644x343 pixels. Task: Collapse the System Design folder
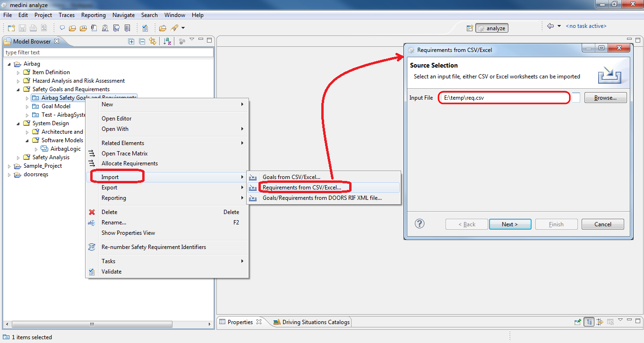pyautogui.click(x=18, y=123)
